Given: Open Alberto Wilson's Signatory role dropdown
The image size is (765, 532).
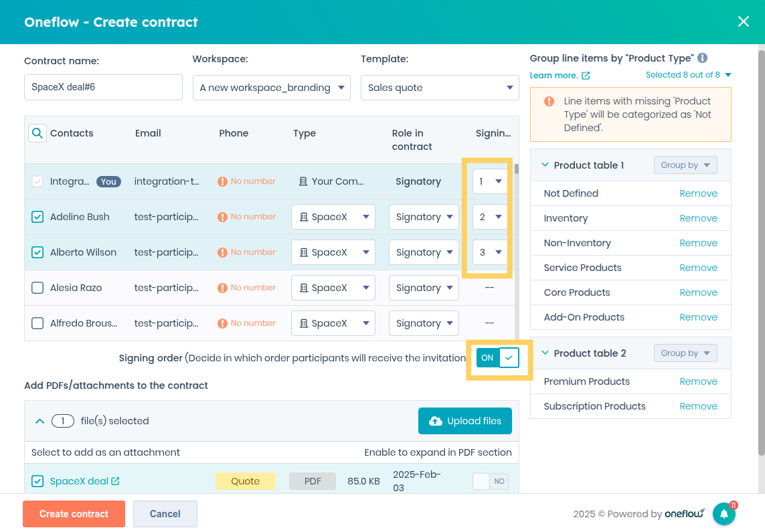Looking at the screenshot, I should [424, 252].
